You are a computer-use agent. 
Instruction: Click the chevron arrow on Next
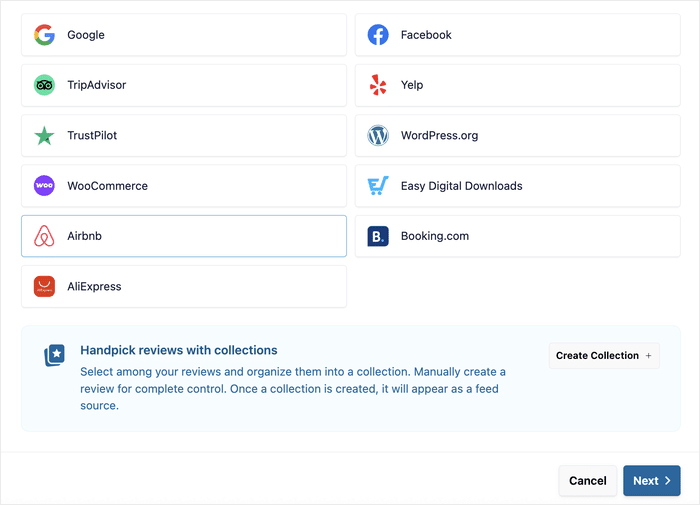pyautogui.click(x=667, y=480)
